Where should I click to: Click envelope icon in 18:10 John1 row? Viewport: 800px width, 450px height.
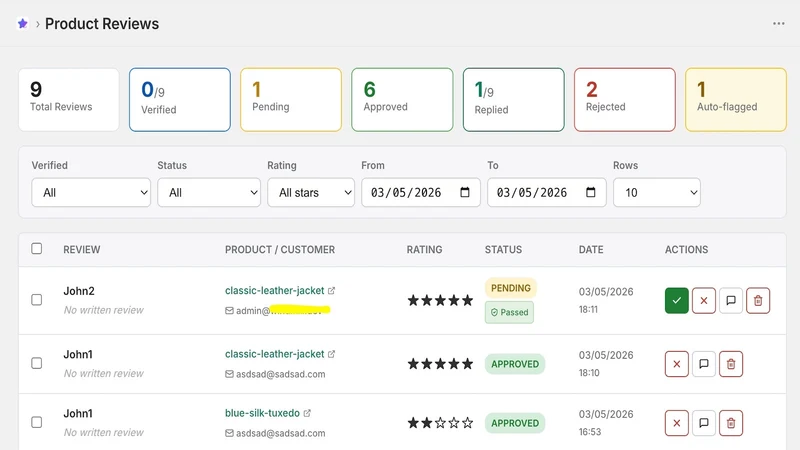click(x=229, y=374)
